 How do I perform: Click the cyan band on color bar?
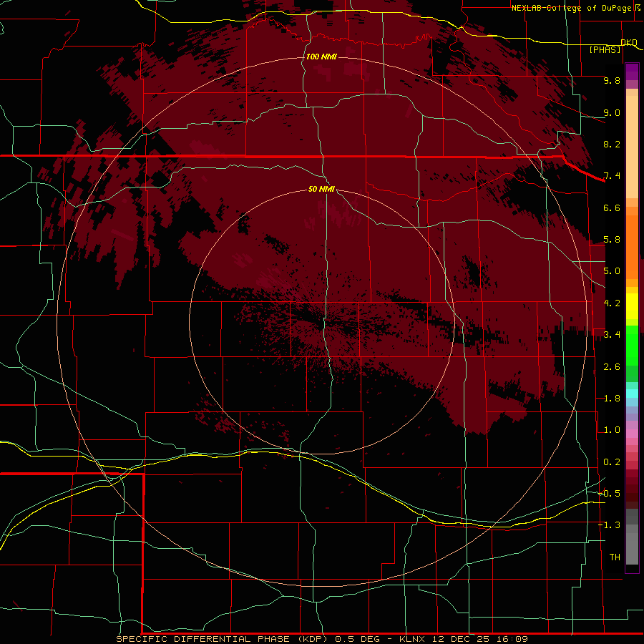click(x=632, y=393)
